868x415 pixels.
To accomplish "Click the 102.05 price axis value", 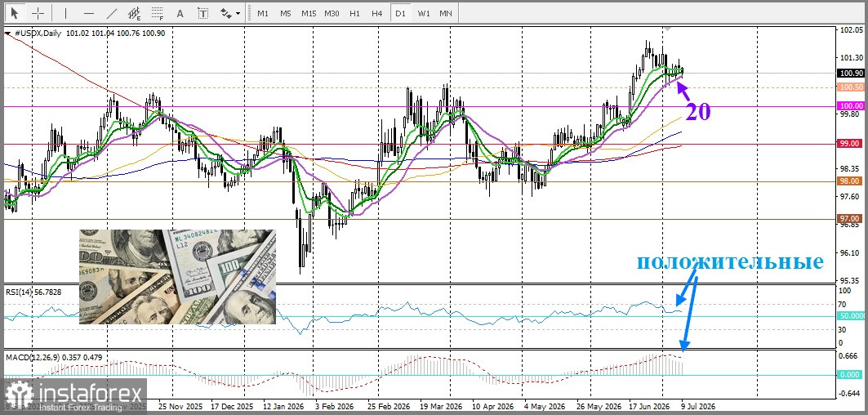I will (x=852, y=30).
